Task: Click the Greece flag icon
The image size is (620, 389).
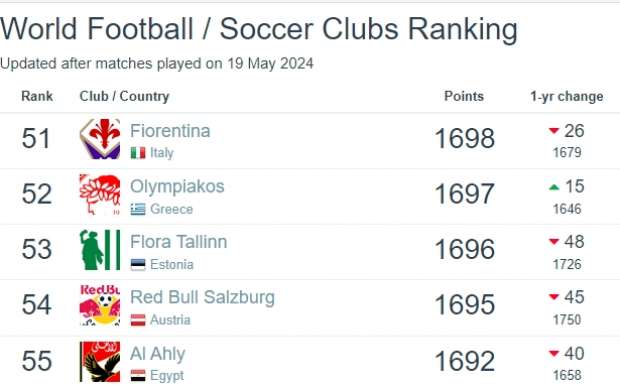Action: [x=138, y=209]
